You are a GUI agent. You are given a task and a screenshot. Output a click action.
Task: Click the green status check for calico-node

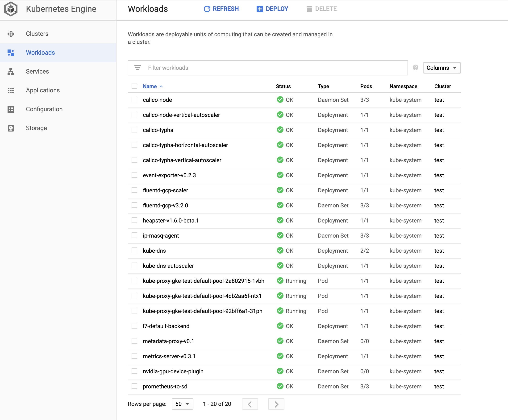(x=280, y=100)
